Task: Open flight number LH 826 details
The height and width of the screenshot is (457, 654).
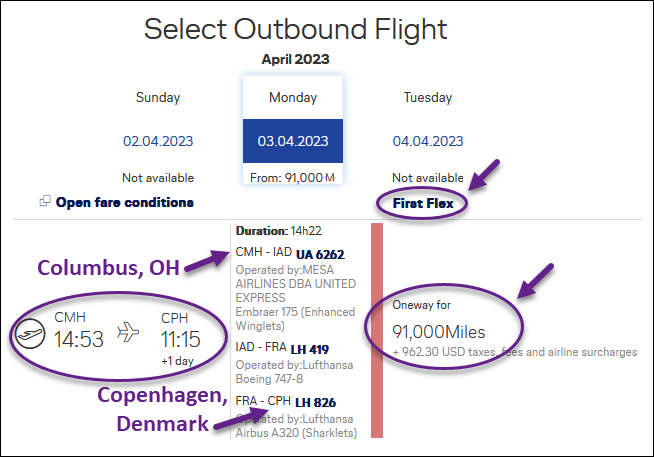Action: [315, 402]
